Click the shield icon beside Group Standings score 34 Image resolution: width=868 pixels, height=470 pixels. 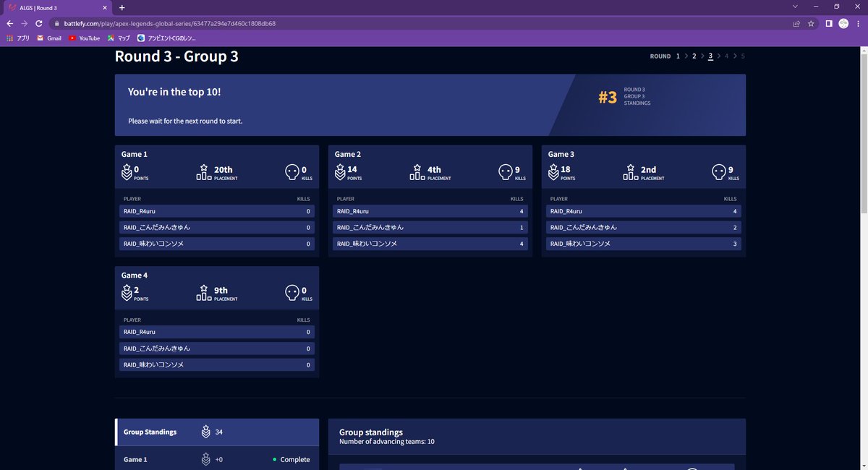click(x=205, y=431)
